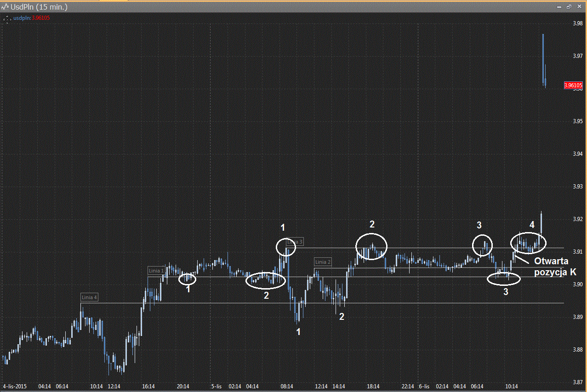Click the 3.87 price axis label
Screen dimensions: 587x392
(577, 382)
